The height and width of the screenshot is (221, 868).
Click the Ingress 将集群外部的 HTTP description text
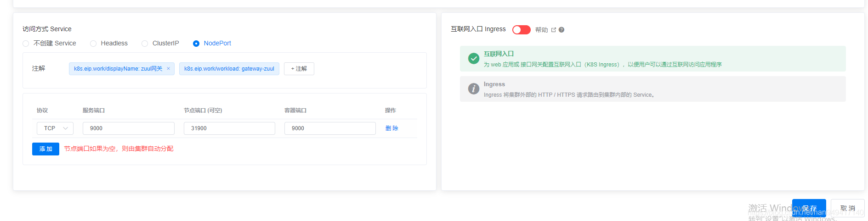569,95
